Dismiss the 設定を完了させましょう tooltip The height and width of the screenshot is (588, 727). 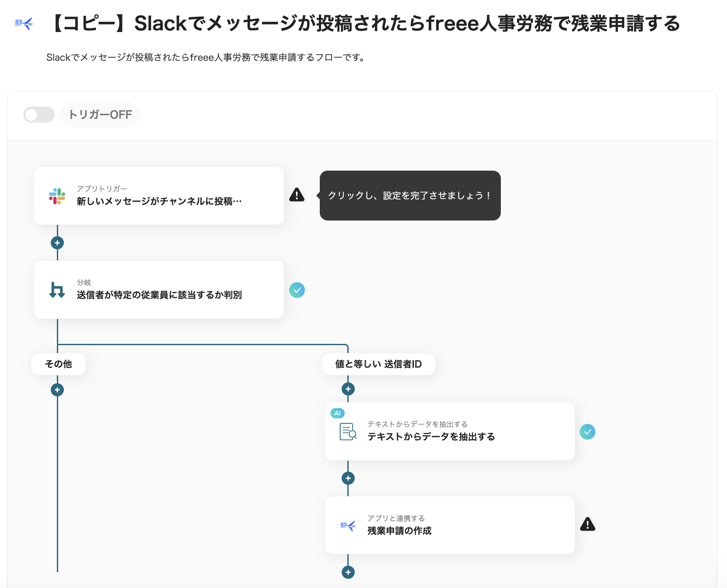click(x=410, y=195)
